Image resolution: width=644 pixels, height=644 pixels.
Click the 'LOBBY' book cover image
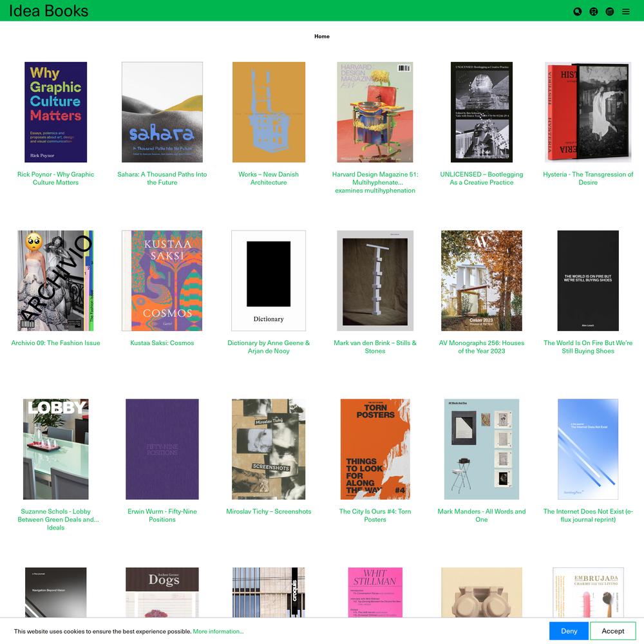point(56,450)
